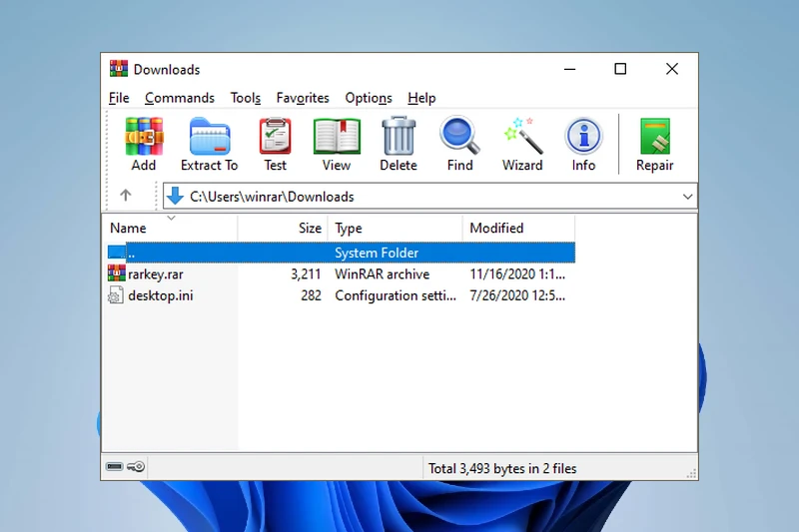
Task: Select the rarkey.rar file name
Action: (x=156, y=274)
